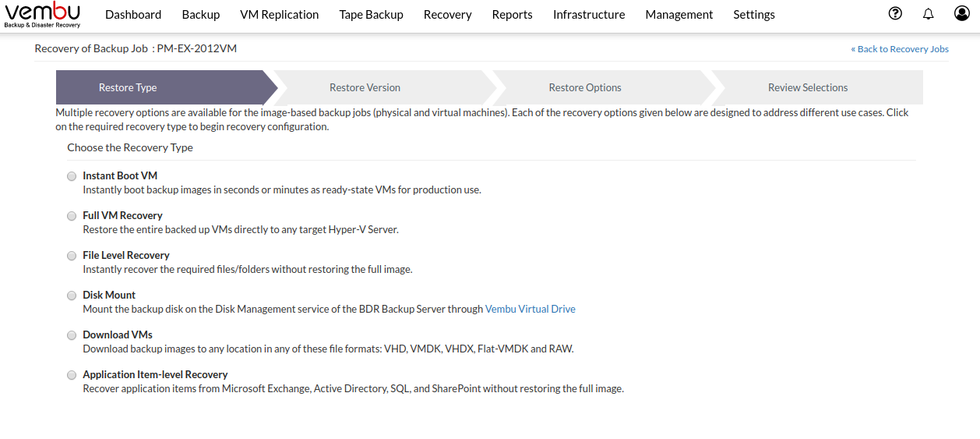Click the Vembu logo

pos(42,16)
